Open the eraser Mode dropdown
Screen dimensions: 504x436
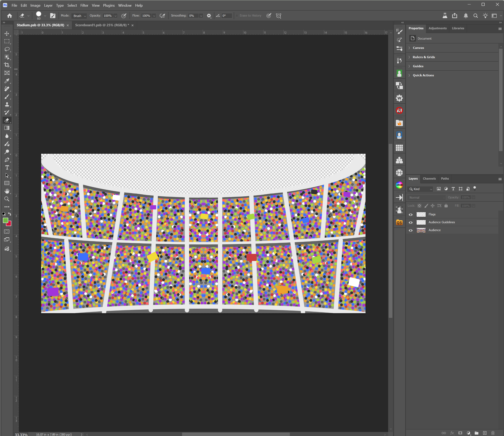click(80, 16)
